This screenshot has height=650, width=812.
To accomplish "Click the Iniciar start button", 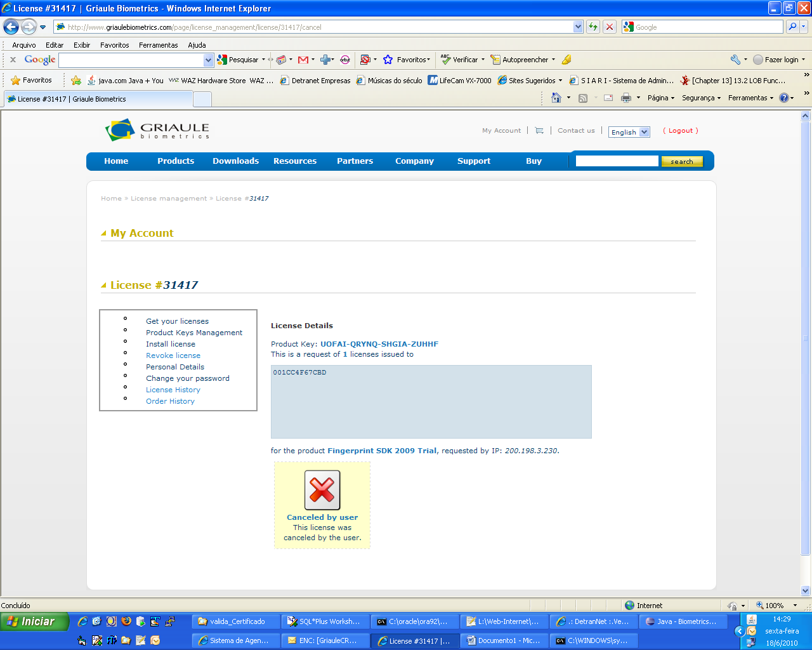I will point(34,621).
